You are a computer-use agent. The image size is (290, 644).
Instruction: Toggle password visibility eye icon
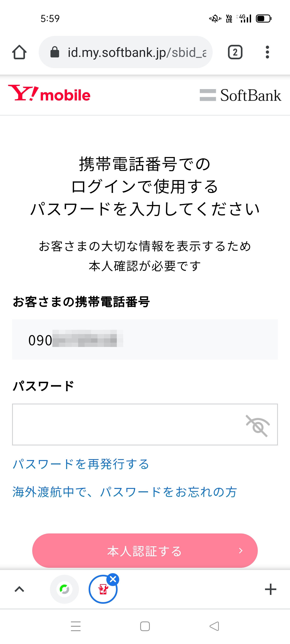click(x=258, y=426)
